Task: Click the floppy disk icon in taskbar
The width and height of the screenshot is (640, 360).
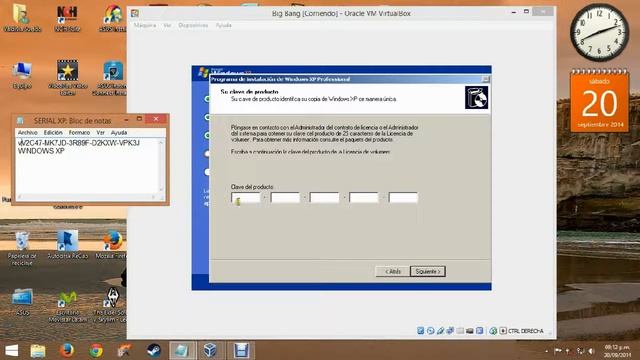Action: coord(241,351)
